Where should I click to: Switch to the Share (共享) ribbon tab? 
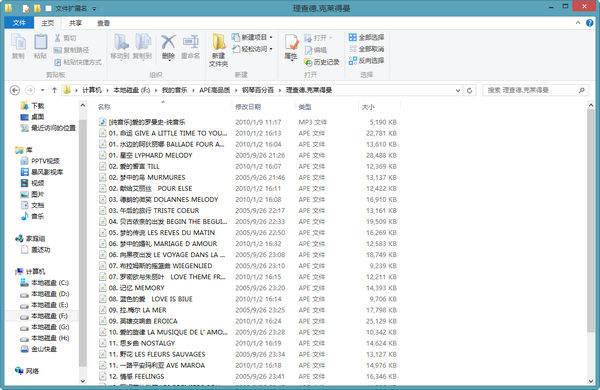75,23
